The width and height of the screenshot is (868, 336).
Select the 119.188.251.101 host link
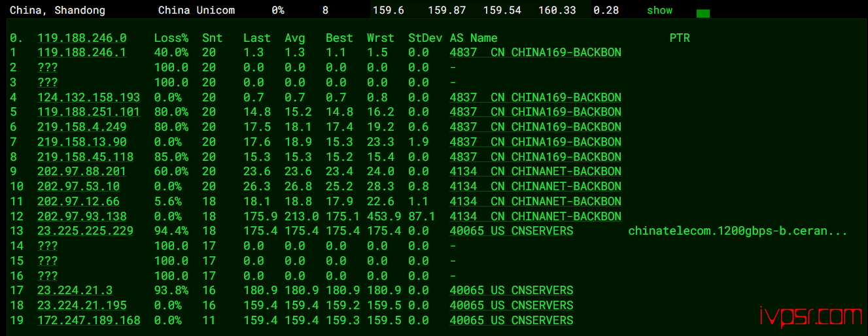click(x=88, y=112)
